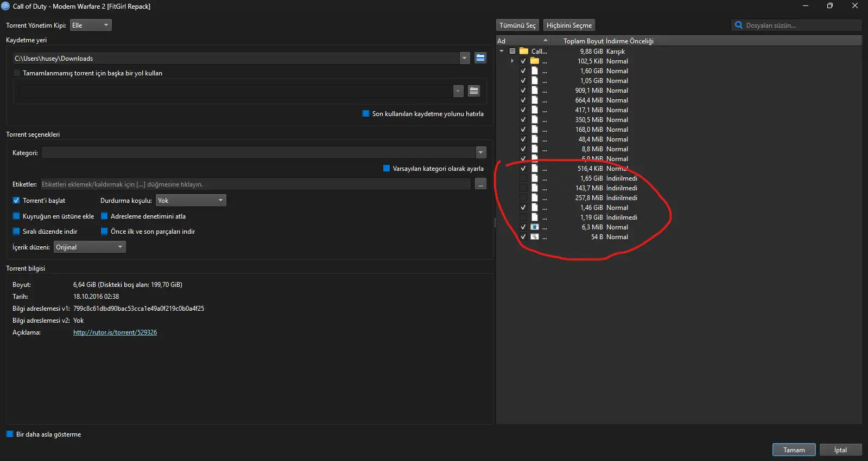Click the 'Dosyaları süzün...' filter field
This screenshot has height=461, width=868.
(796, 25)
